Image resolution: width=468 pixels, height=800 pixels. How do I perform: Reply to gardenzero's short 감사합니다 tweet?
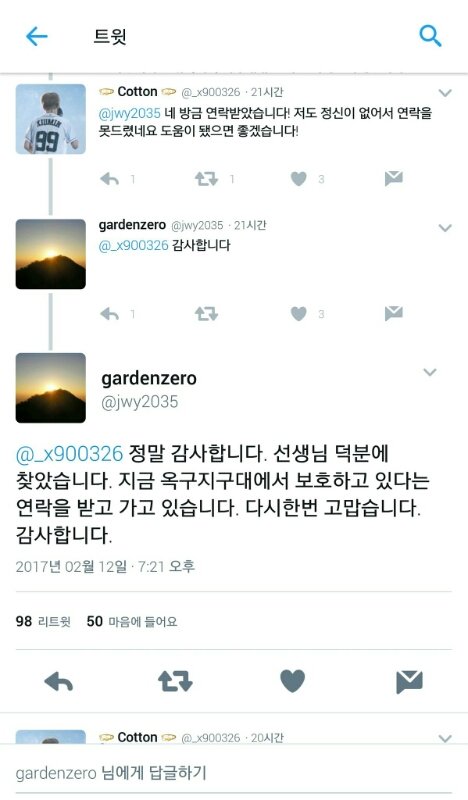click(109, 314)
